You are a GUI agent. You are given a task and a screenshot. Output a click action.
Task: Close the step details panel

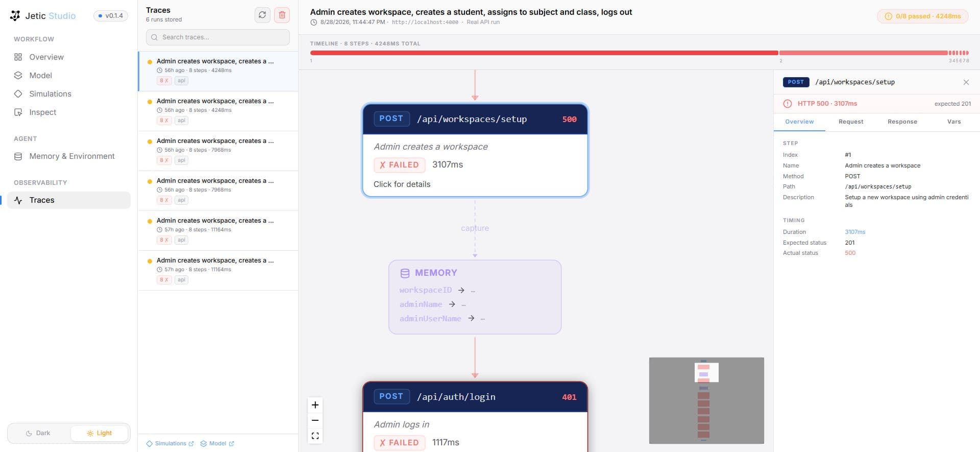click(x=966, y=82)
